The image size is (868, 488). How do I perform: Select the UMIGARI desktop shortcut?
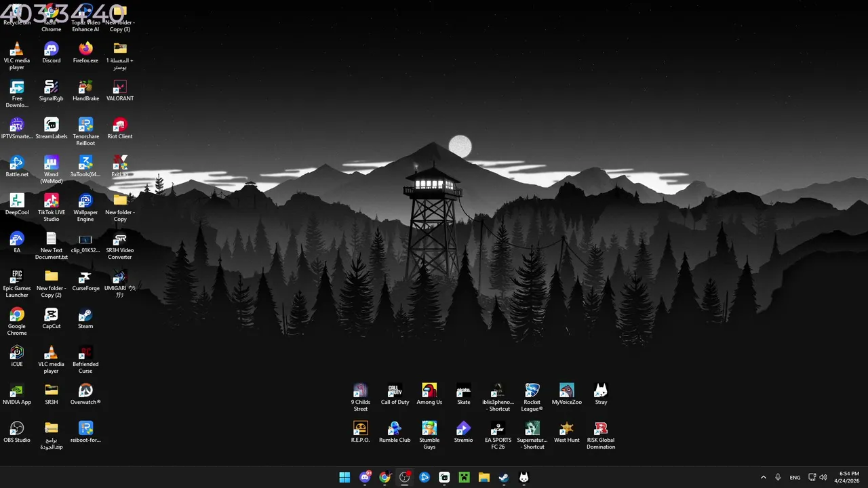[120, 284]
